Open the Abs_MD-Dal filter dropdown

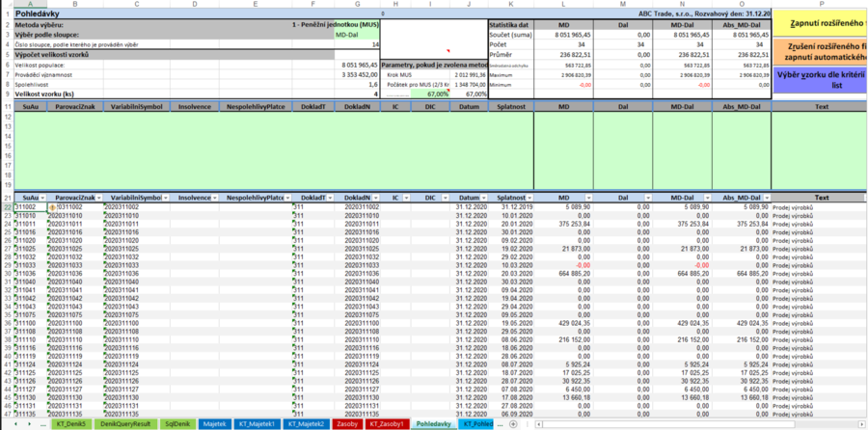[x=767, y=198]
